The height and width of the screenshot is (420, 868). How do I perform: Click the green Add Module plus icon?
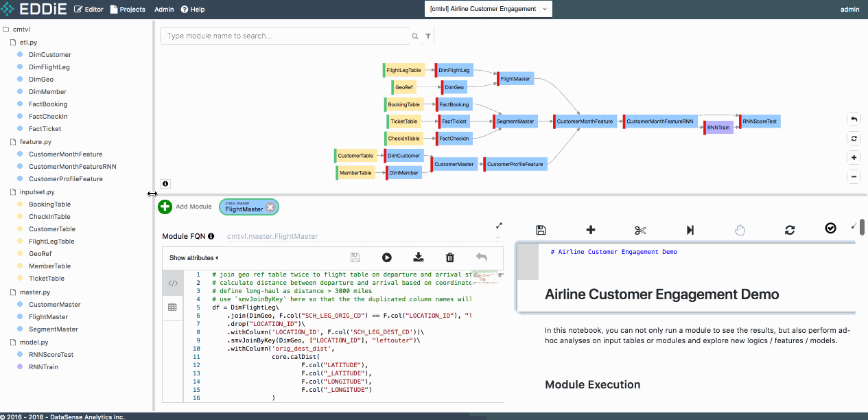click(x=165, y=207)
